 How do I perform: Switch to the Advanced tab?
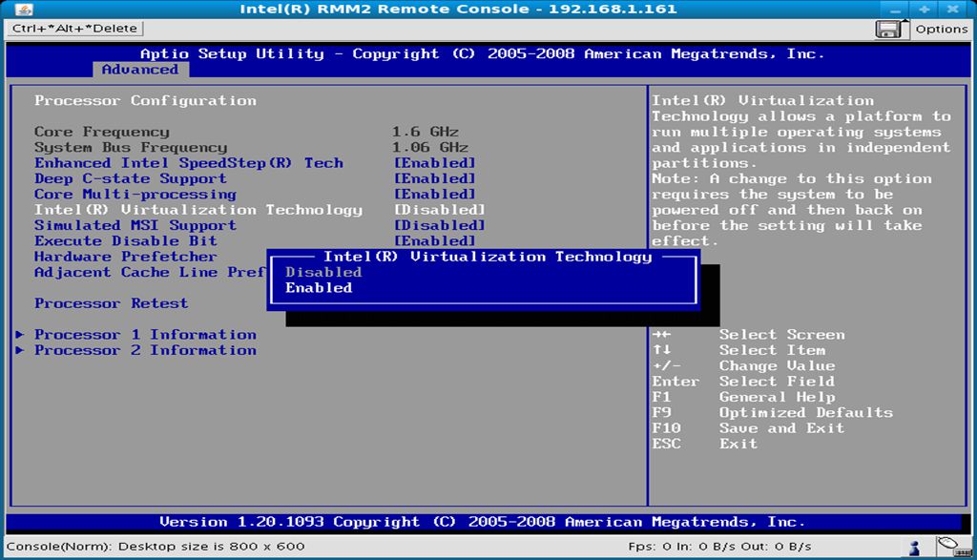point(140,70)
